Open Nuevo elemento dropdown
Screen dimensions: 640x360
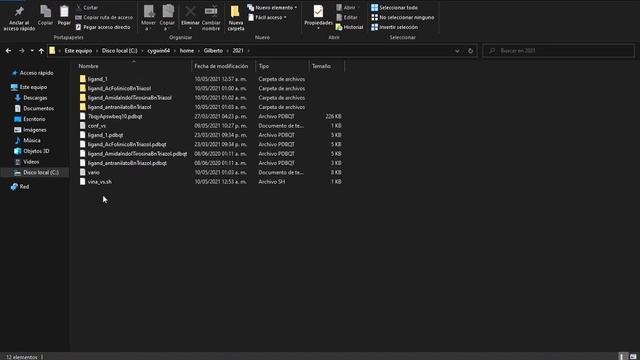click(x=272, y=8)
